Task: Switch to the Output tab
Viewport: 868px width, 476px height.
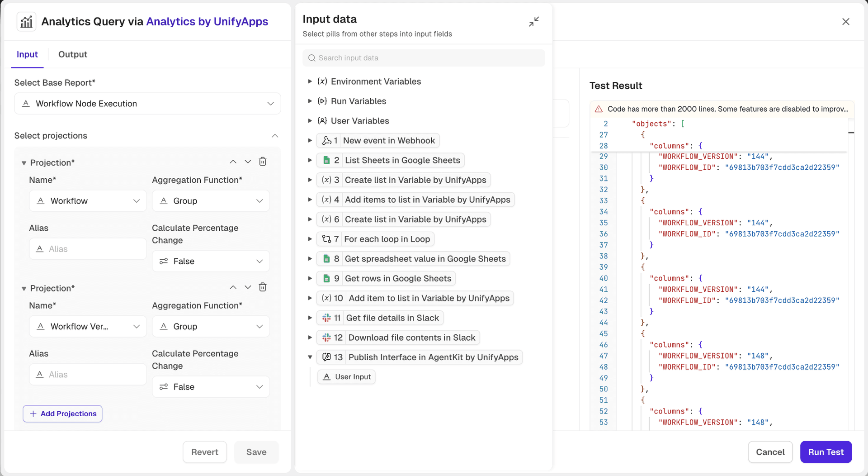Action: point(73,54)
